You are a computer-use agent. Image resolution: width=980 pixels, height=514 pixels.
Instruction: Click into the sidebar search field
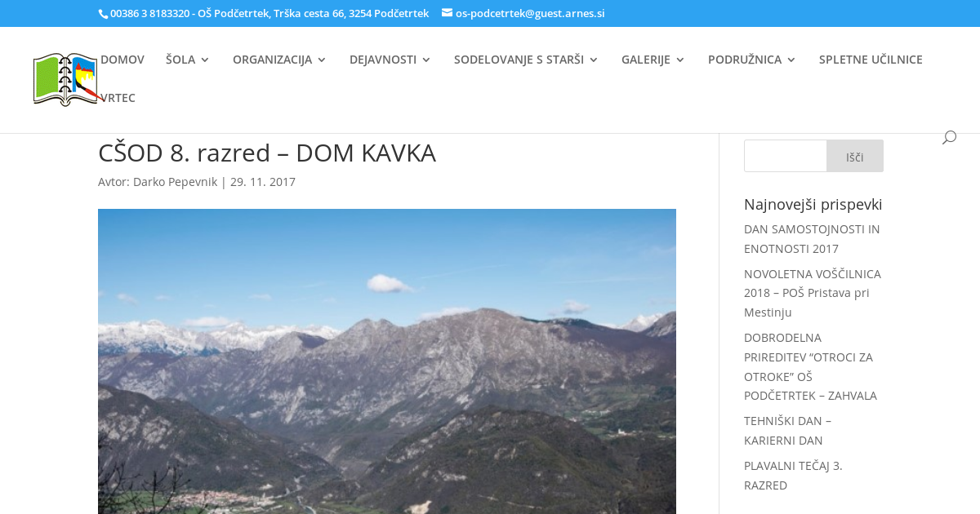[x=785, y=156]
